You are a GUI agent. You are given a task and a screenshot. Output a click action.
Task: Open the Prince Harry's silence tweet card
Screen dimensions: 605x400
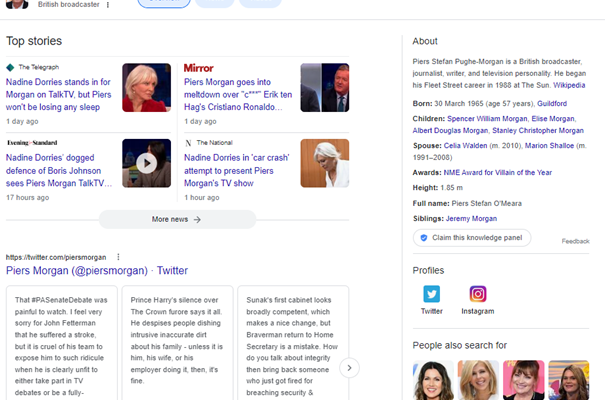point(177,343)
